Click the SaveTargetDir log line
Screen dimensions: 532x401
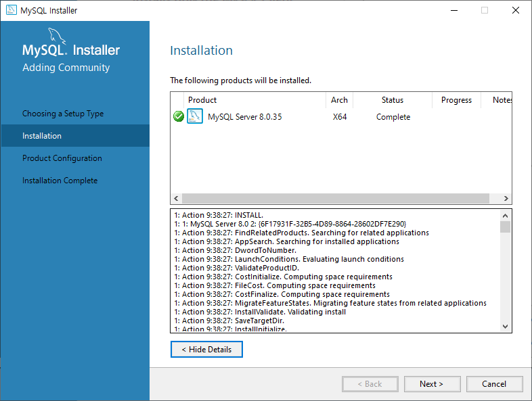click(x=229, y=321)
